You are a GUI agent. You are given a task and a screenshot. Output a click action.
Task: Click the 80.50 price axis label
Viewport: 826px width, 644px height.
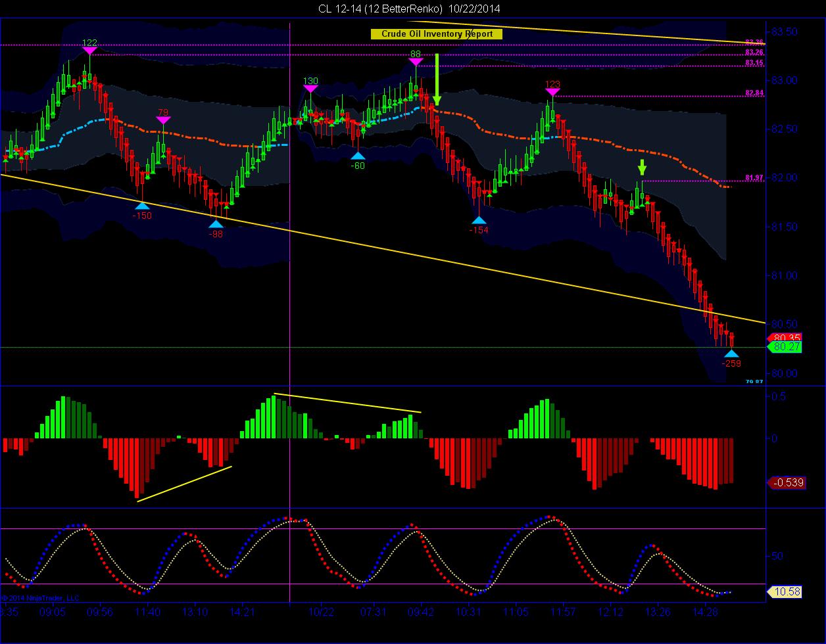pyautogui.click(x=784, y=324)
